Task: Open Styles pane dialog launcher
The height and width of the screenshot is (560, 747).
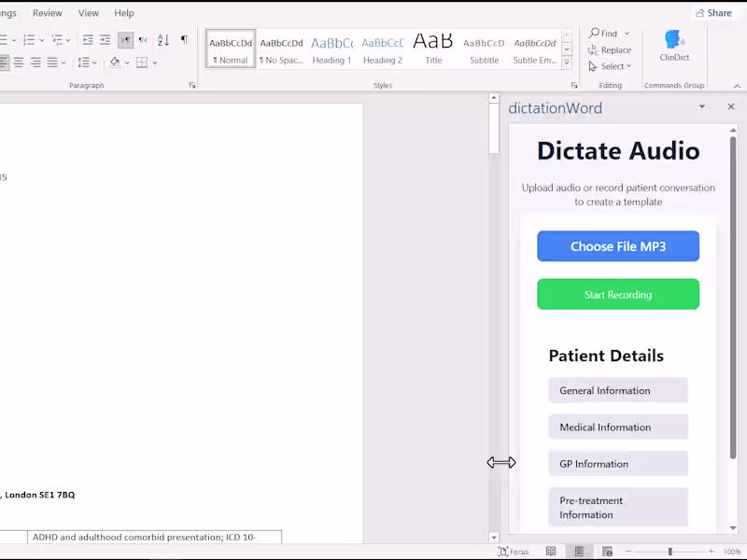Action: click(574, 85)
